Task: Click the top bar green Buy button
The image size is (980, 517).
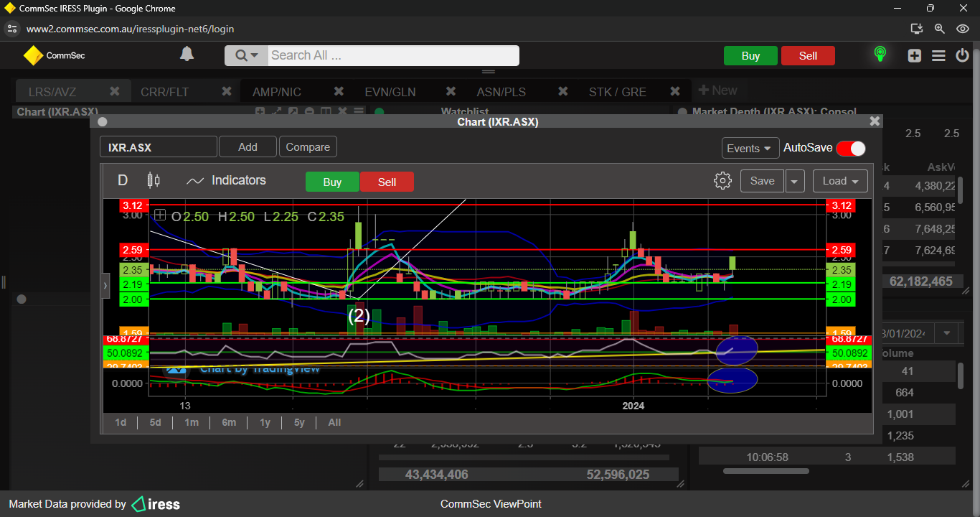Action: (750, 56)
